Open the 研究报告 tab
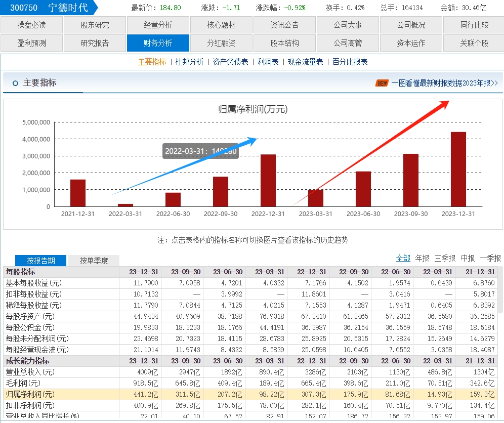Viewport: 504px width, 423px height. tap(95, 43)
